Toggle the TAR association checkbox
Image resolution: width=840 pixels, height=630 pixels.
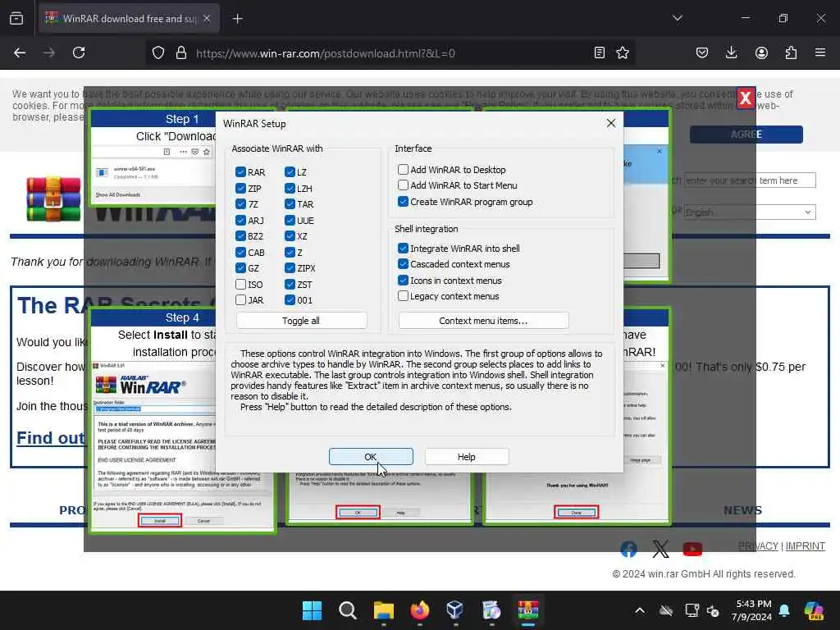(x=290, y=204)
